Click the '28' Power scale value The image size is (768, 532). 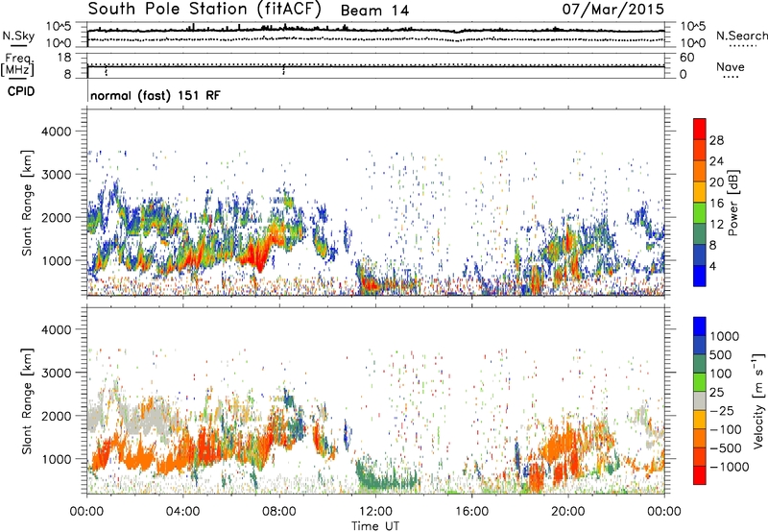[716, 140]
